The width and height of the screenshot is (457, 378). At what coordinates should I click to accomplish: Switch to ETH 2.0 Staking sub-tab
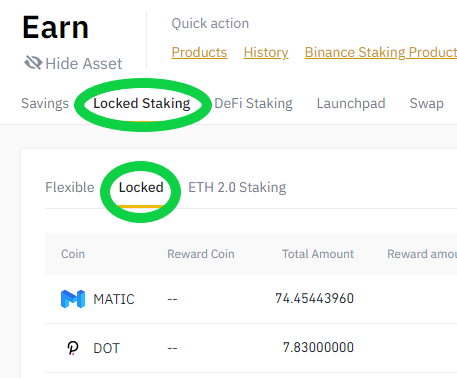click(x=237, y=187)
